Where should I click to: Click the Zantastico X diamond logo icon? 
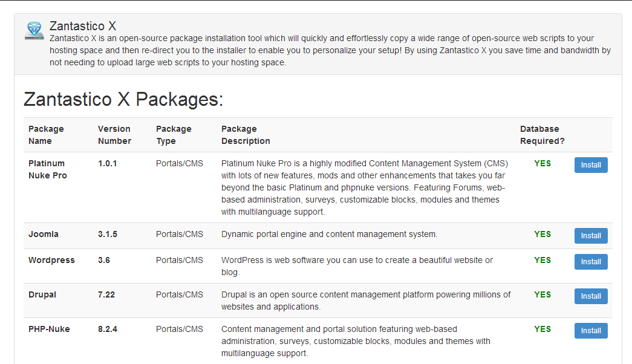(34, 31)
